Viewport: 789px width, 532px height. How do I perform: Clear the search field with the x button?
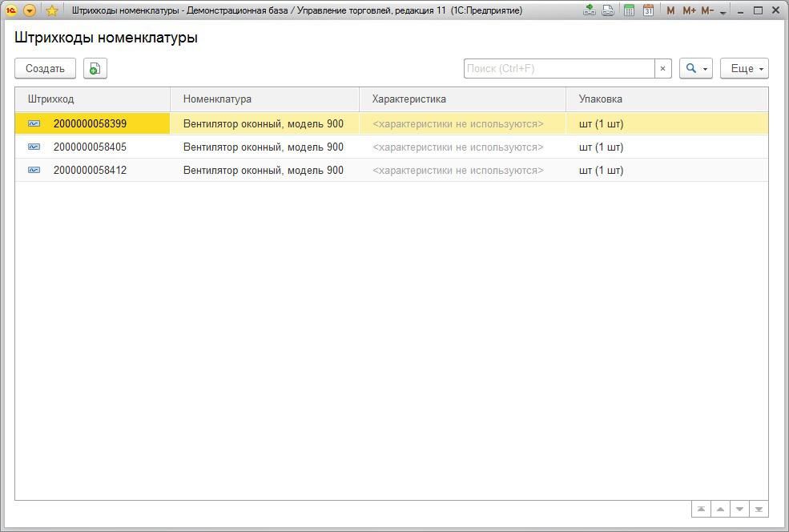pyautogui.click(x=662, y=69)
